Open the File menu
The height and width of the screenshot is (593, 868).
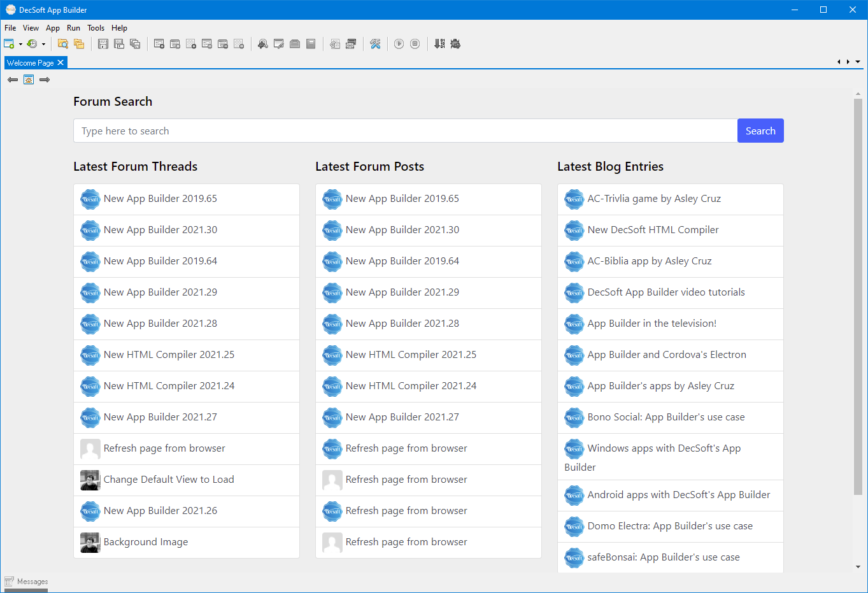coord(10,28)
